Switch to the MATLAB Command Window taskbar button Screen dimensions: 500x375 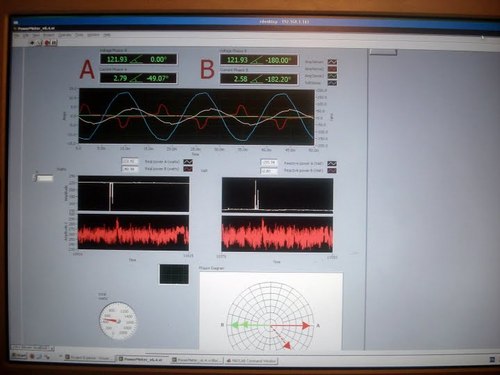coord(251,361)
